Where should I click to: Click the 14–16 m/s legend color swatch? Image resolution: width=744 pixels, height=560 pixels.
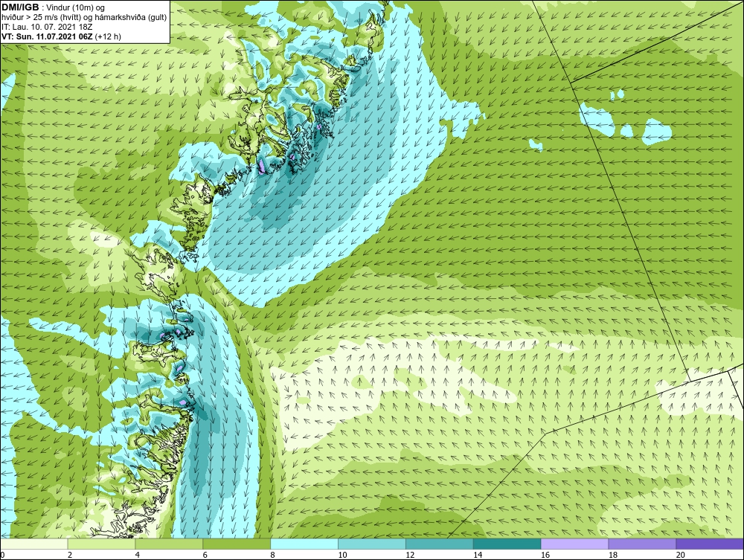[507, 544]
